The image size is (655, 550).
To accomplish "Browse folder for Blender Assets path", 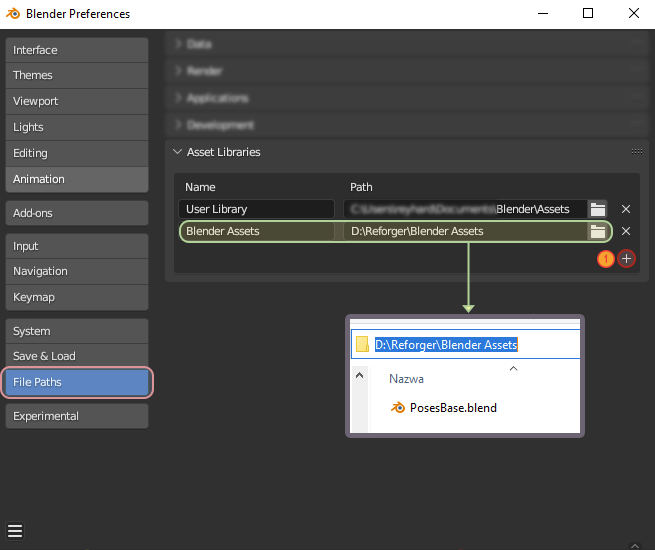I will (598, 231).
